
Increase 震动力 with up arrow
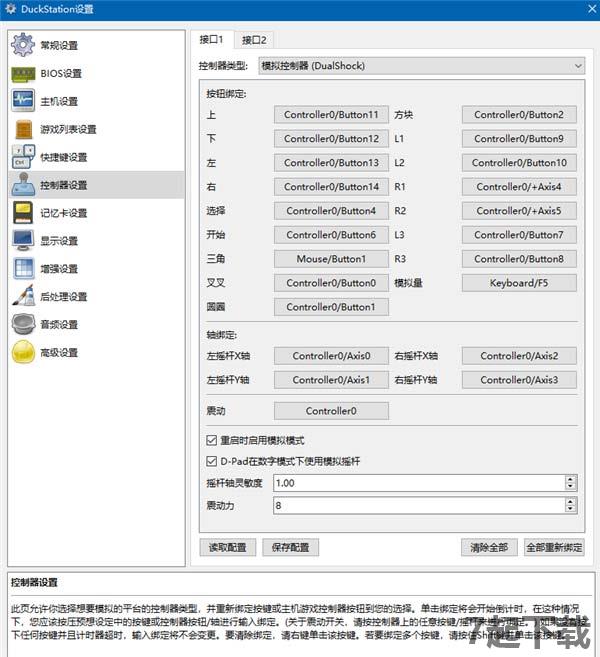(570, 501)
